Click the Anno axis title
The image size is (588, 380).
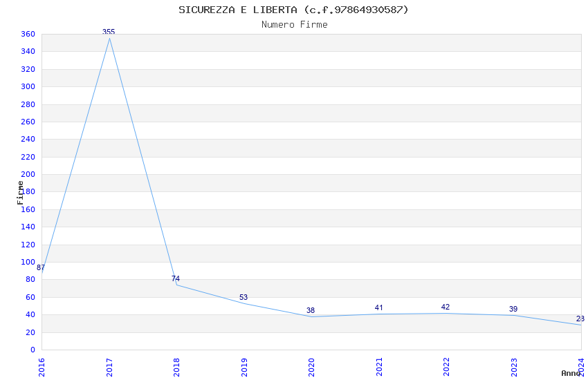(x=571, y=373)
